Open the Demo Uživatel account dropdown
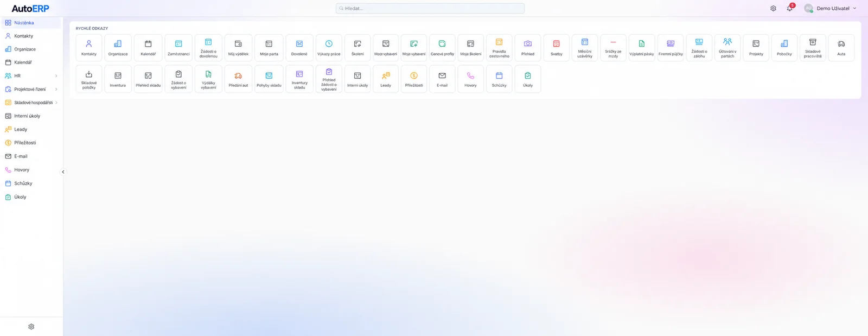This screenshot has height=336, width=868. pos(831,8)
